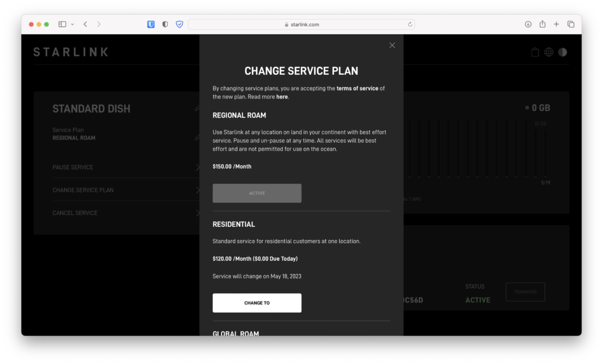Open a new tab with the plus icon
The width and height of the screenshot is (603, 364).
click(556, 24)
